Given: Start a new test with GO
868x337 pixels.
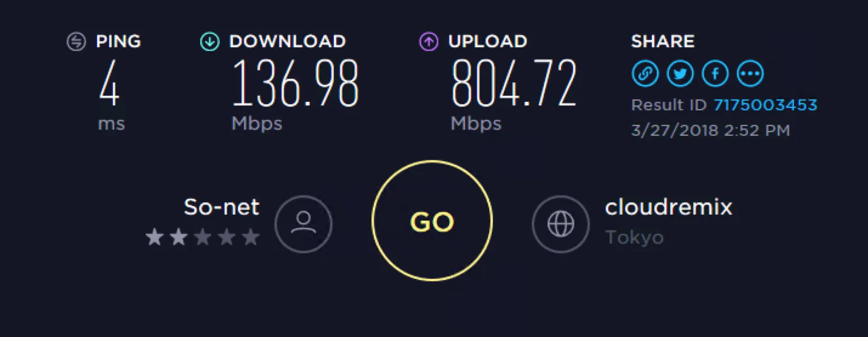Looking at the screenshot, I should (432, 221).
